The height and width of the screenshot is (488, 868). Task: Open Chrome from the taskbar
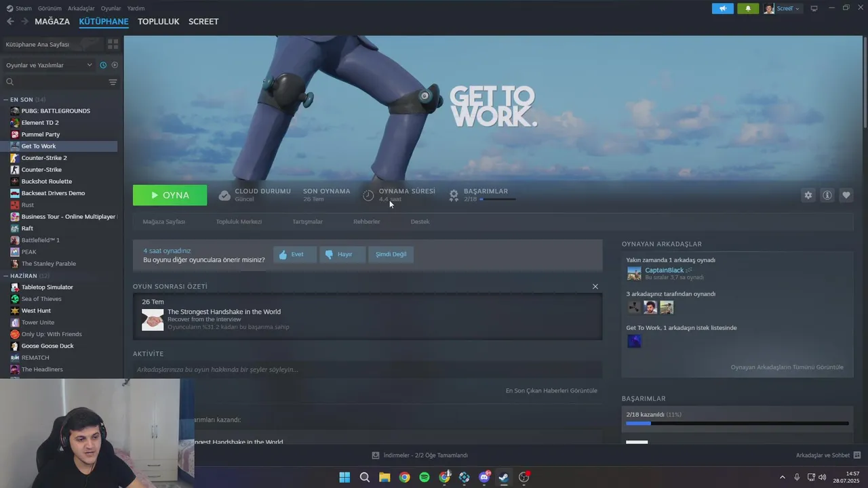(404, 477)
